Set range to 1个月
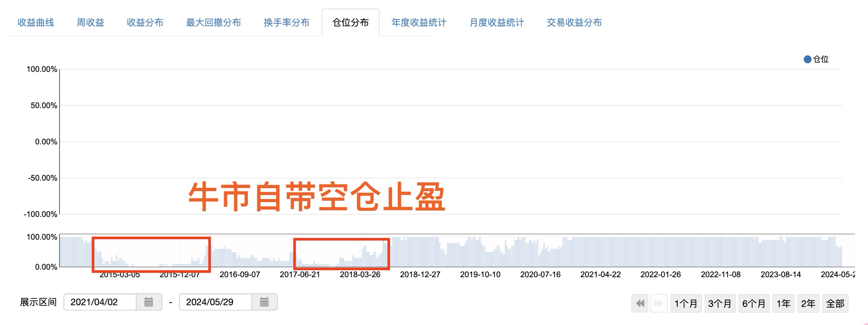Screen dimensions: 868x325 coord(686,304)
